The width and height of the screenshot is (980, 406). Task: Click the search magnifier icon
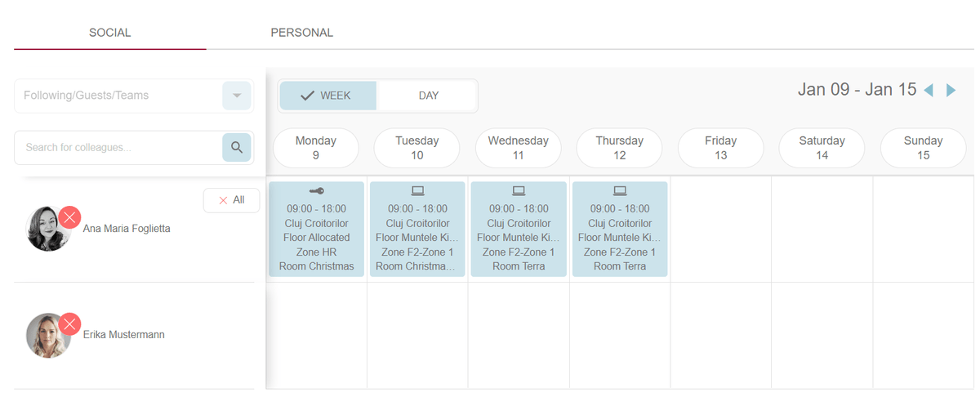point(237,148)
